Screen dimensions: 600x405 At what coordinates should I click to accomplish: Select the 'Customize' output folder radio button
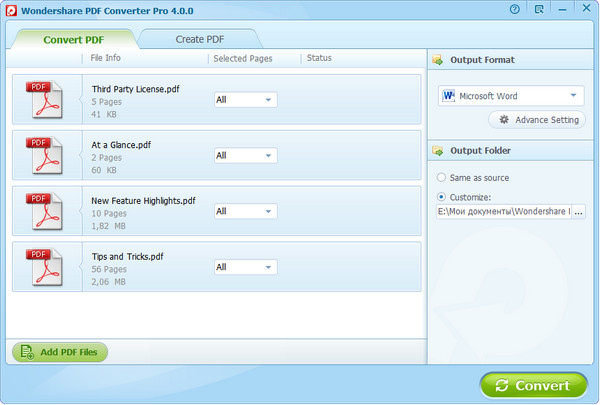[x=442, y=197]
